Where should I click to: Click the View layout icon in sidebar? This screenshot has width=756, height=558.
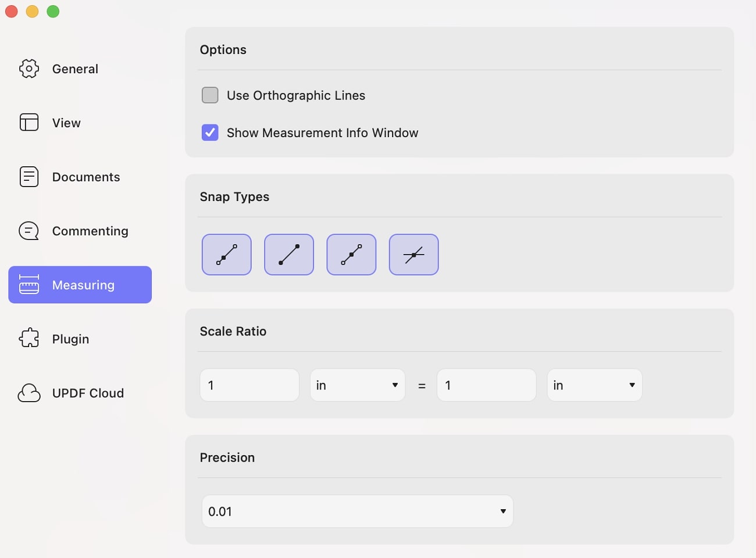pos(29,123)
